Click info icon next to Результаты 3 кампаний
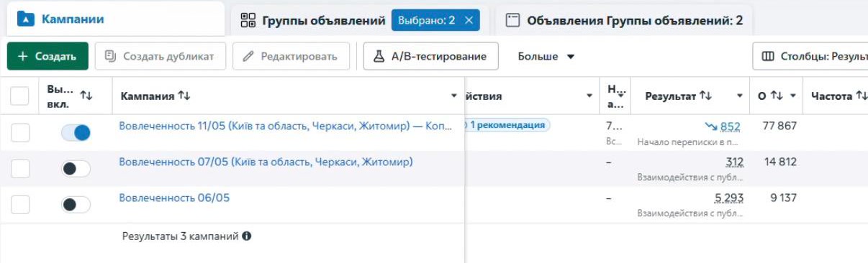Image resolution: width=868 pixels, height=263 pixels. tap(247, 236)
